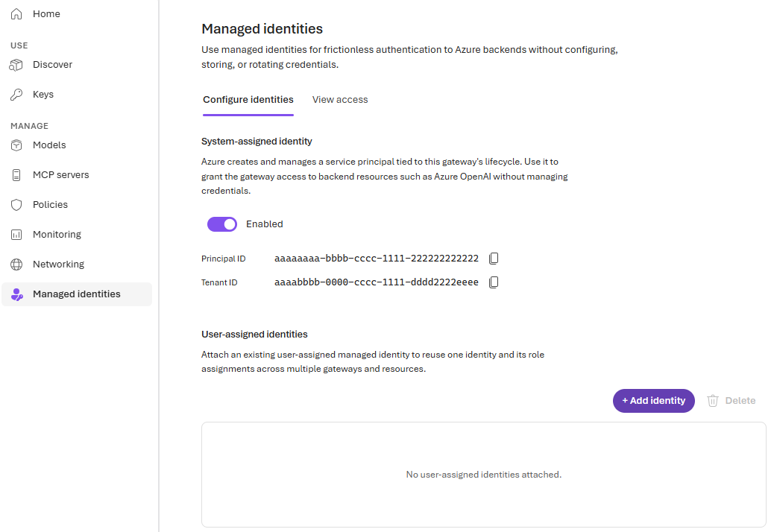Click the MCP servers icon

pyautogui.click(x=16, y=175)
